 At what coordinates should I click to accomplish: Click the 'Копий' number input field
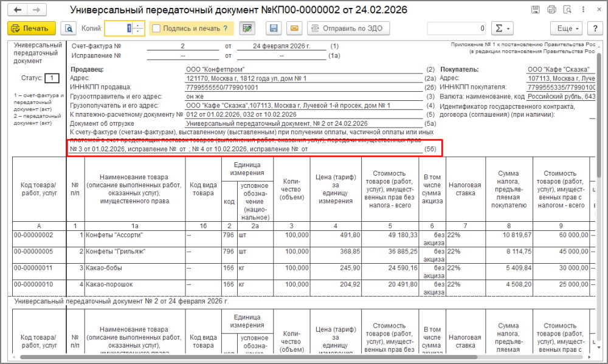[x=119, y=29]
